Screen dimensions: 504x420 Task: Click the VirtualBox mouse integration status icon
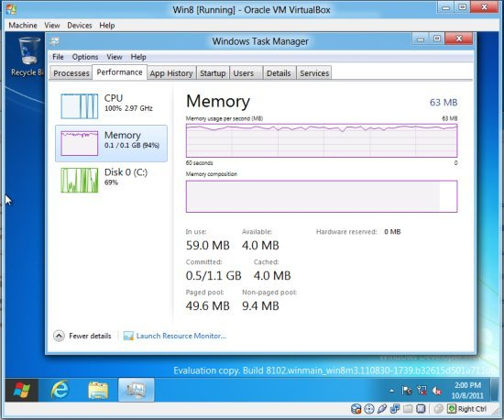point(438,409)
